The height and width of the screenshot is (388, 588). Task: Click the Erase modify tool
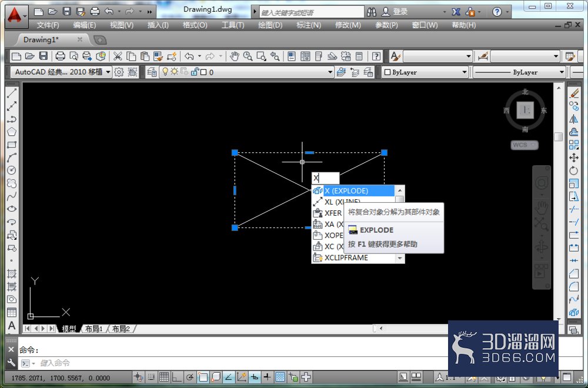(x=574, y=93)
